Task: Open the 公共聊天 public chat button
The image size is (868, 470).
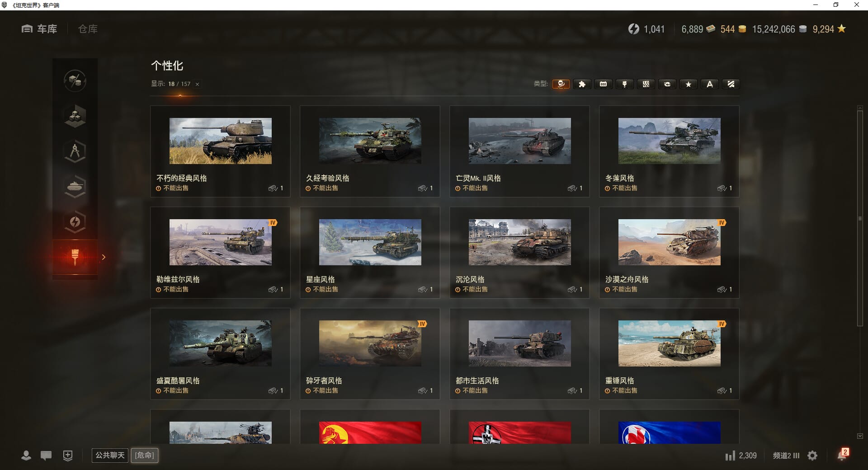Action: point(110,455)
